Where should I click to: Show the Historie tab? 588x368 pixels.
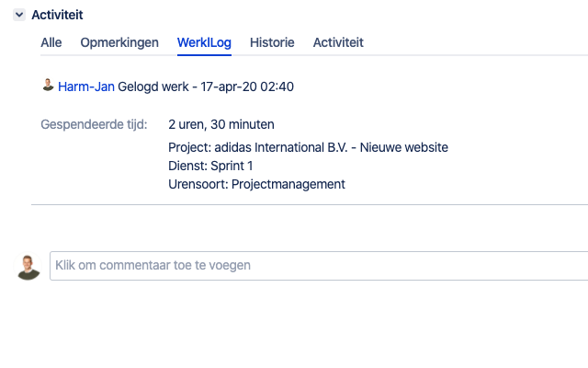[x=272, y=42]
